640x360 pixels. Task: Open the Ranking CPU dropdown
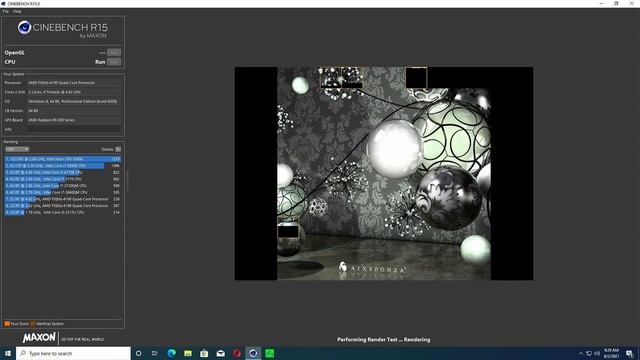[x=17, y=149]
